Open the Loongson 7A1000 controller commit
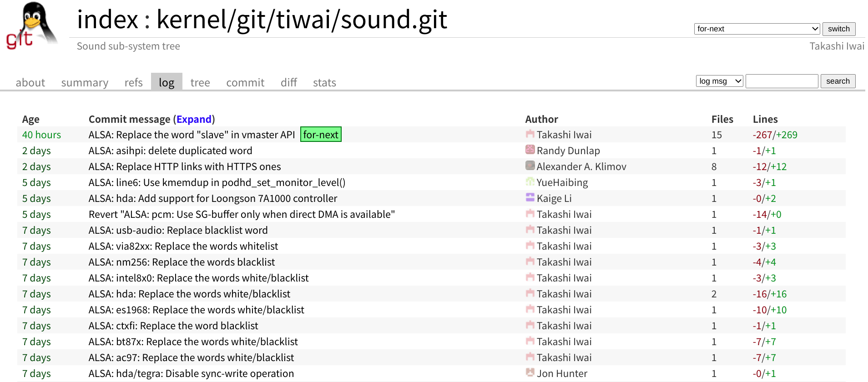The image size is (868, 382). (213, 199)
